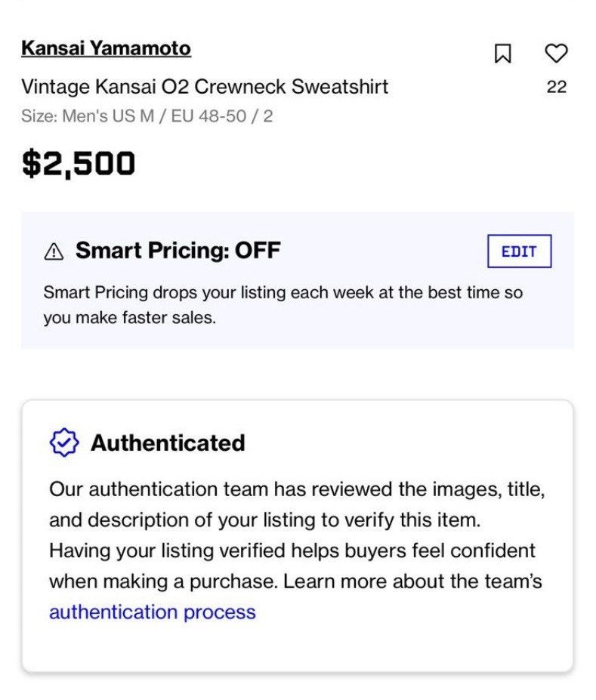Screen dimensions: 596x700
Task: Click the 22 likes count
Action: [x=556, y=87]
